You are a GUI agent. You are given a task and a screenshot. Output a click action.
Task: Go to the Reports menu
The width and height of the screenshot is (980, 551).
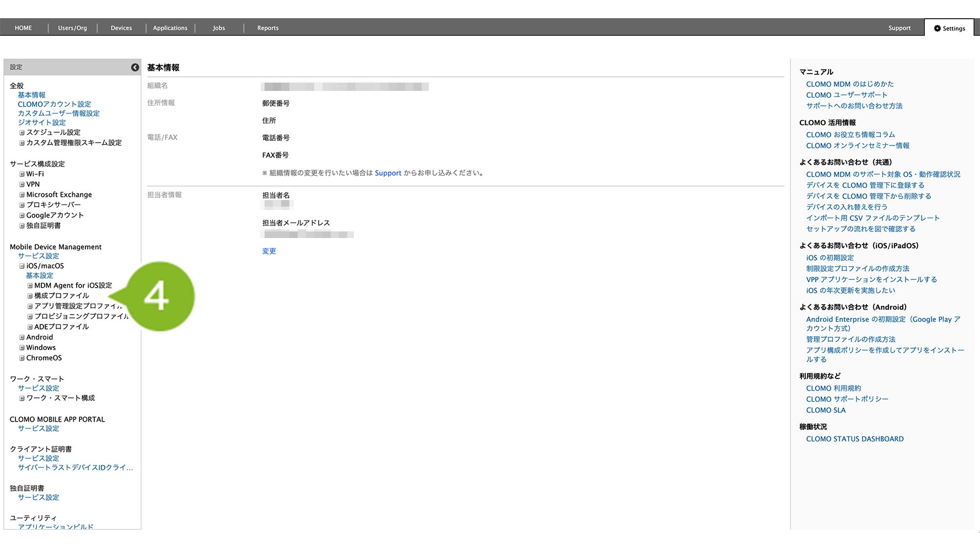click(268, 28)
